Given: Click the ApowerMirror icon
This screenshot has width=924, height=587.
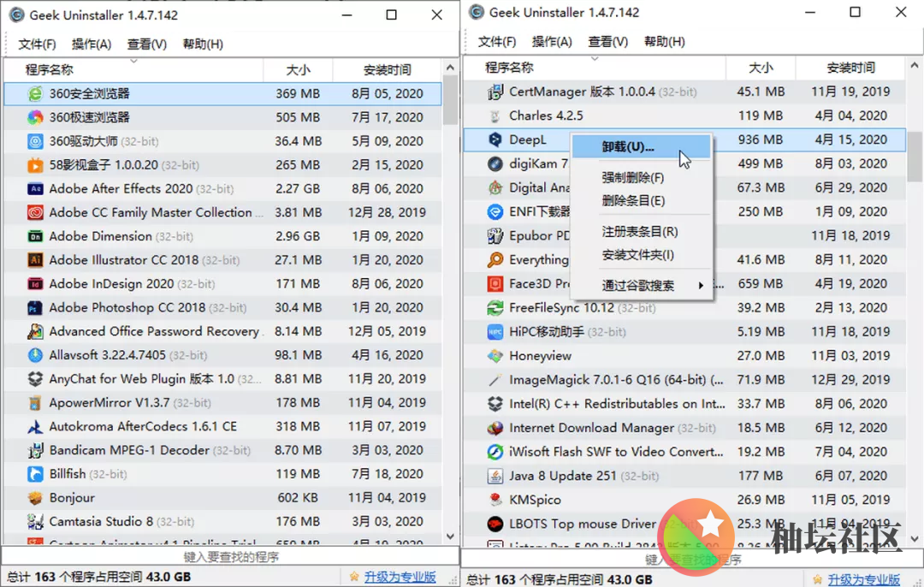Looking at the screenshot, I should coord(35,402).
